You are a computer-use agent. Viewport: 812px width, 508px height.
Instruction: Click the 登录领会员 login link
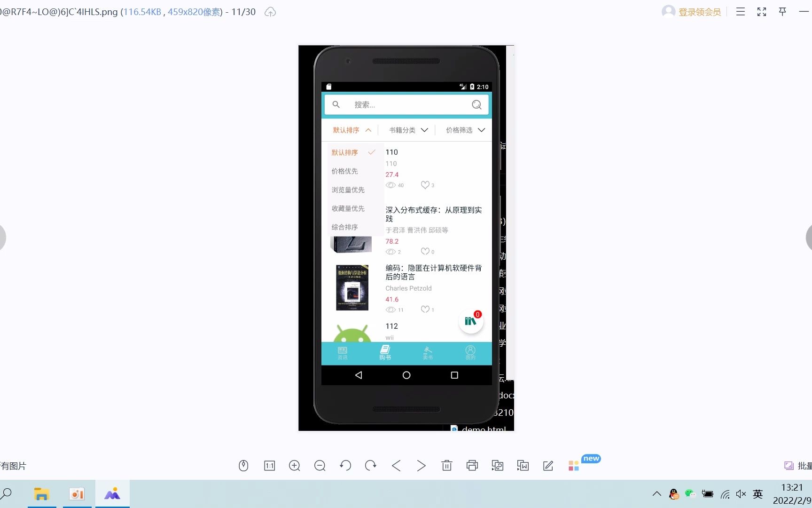pyautogui.click(x=699, y=12)
